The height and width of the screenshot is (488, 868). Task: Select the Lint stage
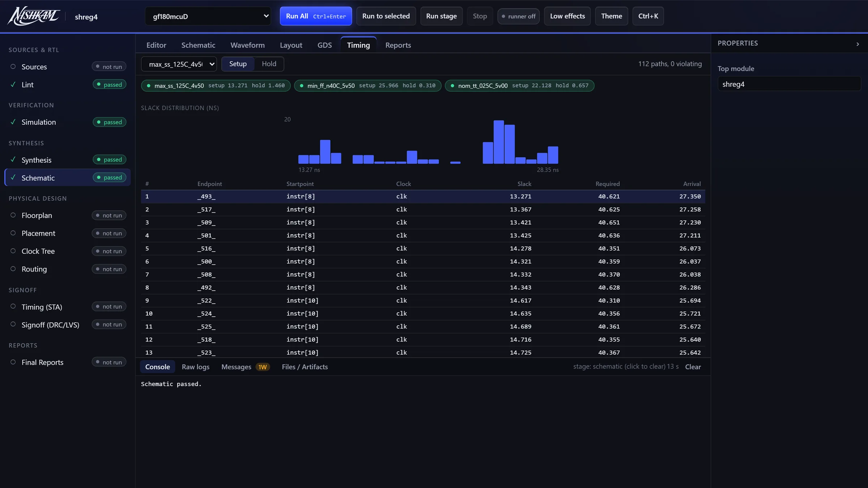pyautogui.click(x=68, y=85)
